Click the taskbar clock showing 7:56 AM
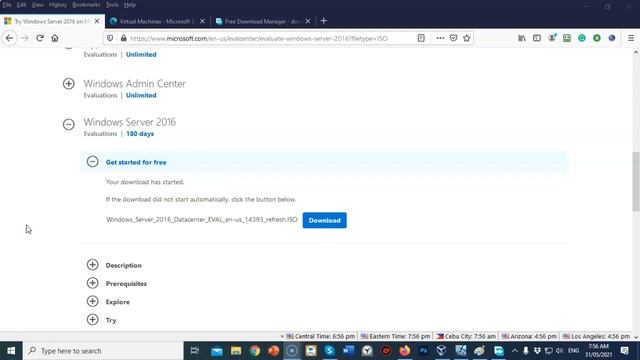Image resolution: width=640 pixels, height=360 pixels. click(598, 351)
